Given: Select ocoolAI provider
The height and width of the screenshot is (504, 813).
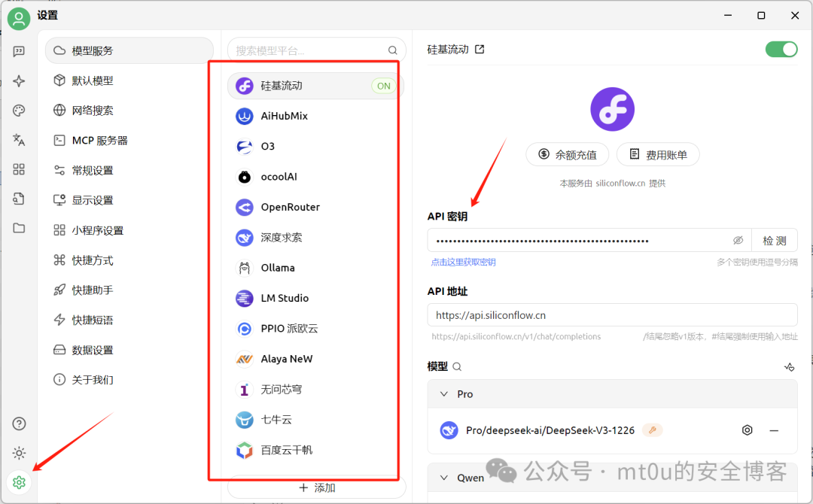Looking at the screenshot, I should click(315, 177).
